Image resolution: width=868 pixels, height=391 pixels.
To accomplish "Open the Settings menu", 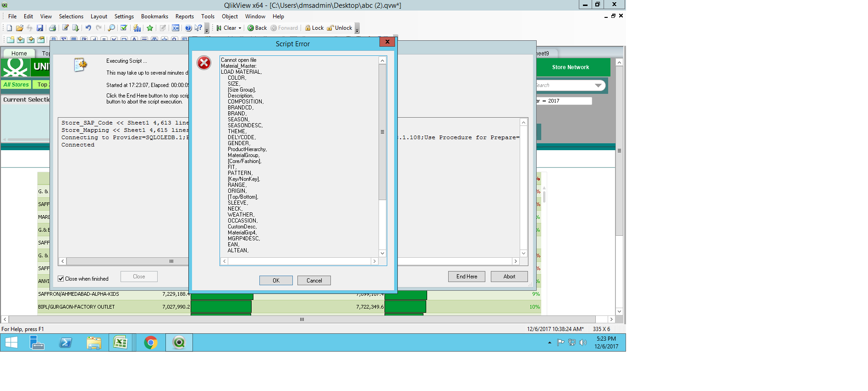I will 124,16.
